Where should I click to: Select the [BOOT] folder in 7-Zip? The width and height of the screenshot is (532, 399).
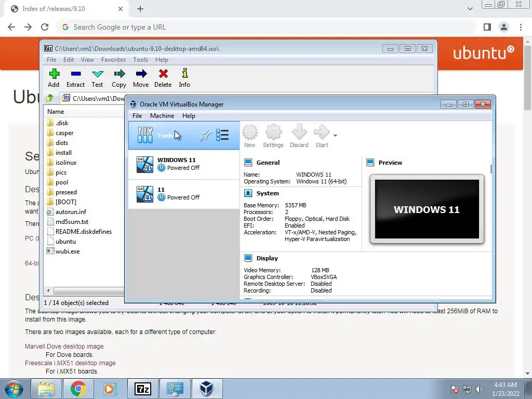[x=61, y=202]
